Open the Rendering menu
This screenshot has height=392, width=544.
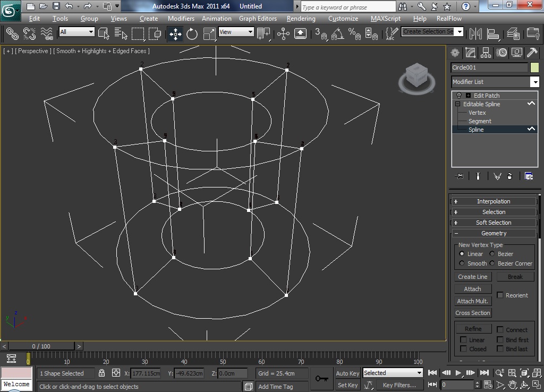click(x=301, y=19)
